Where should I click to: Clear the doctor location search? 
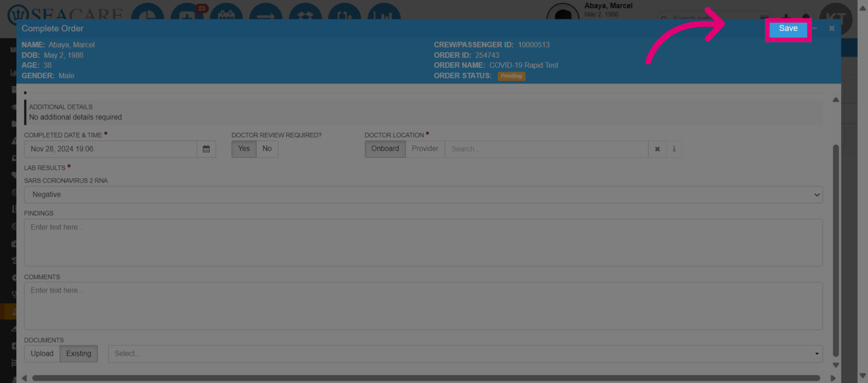click(x=657, y=149)
